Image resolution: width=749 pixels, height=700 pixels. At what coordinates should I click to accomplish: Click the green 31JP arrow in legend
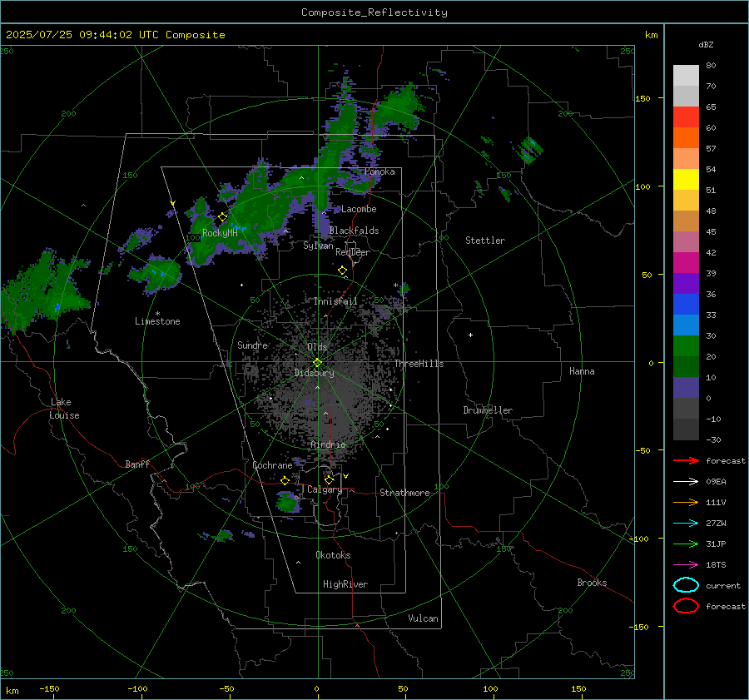point(686,544)
